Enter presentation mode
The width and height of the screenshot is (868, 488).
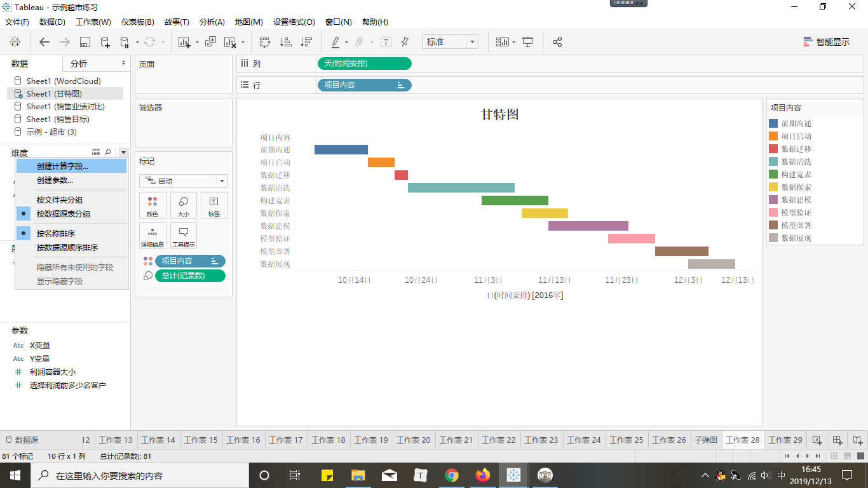(528, 42)
